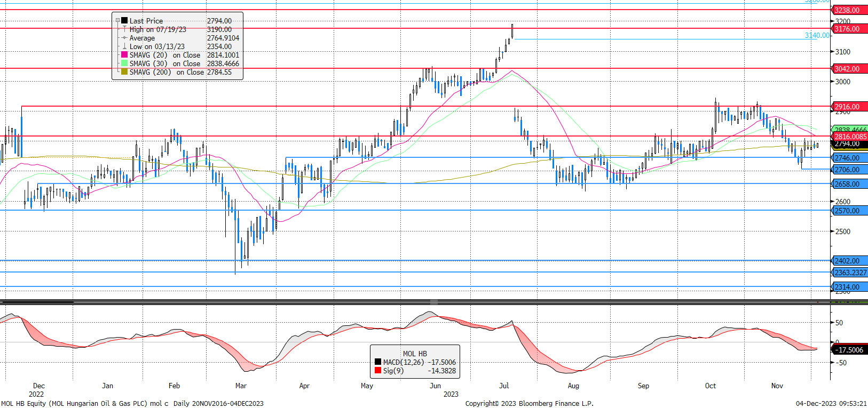Click the High marker icon in legend

[x=124, y=29]
